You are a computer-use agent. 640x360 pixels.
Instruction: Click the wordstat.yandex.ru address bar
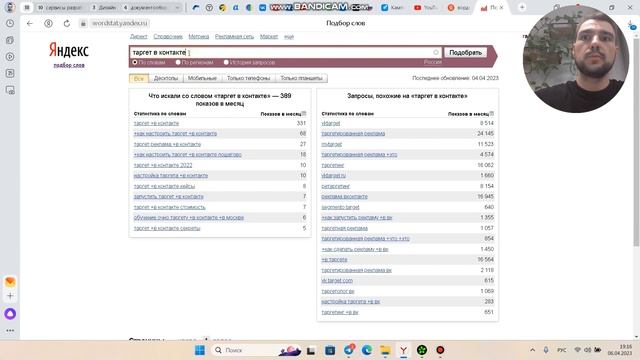point(119,23)
